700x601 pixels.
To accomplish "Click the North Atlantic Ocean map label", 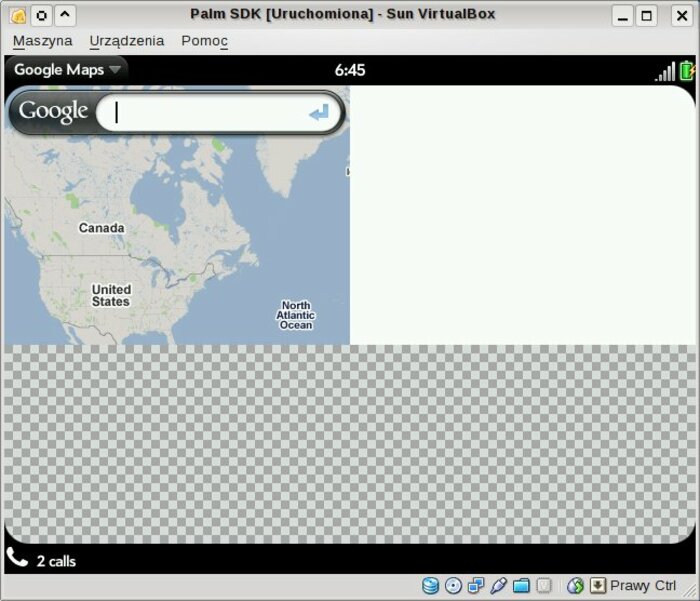I will tap(296, 315).
